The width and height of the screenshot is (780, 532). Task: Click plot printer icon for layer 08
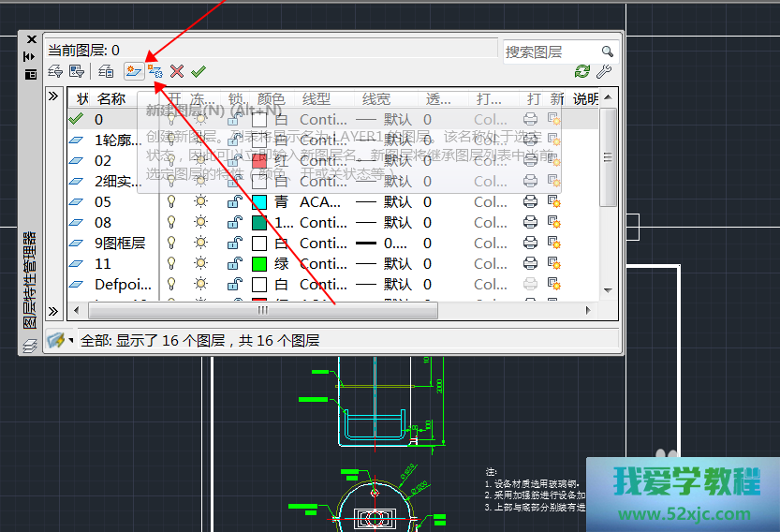[x=530, y=223]
